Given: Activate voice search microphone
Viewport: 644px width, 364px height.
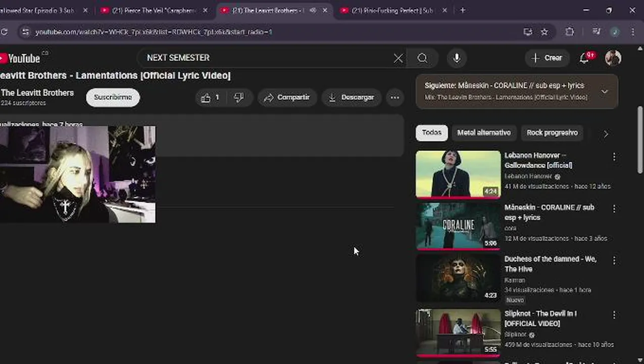Looking at the screenshot, I should 457,58.
